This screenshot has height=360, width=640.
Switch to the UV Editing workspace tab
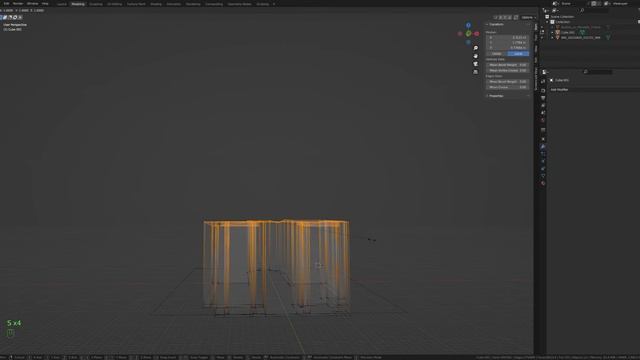[x=115, y=4]
